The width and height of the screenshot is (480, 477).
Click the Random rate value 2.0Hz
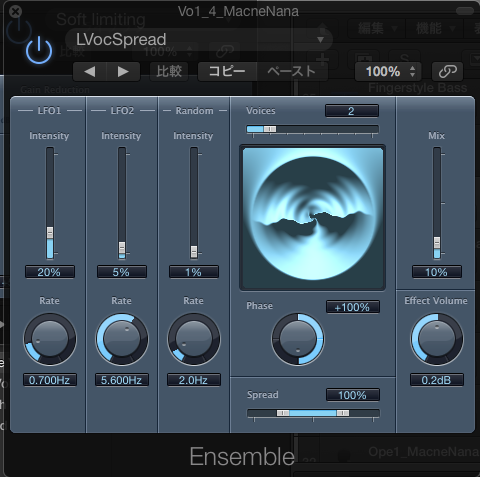click(x=194, y=380)
